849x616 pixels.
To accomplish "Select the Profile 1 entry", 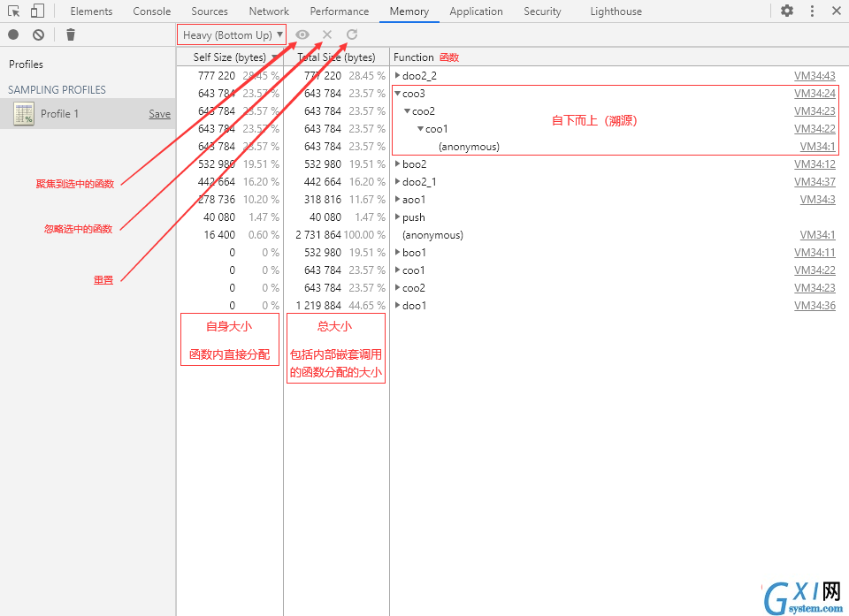I will pos(88,114).
